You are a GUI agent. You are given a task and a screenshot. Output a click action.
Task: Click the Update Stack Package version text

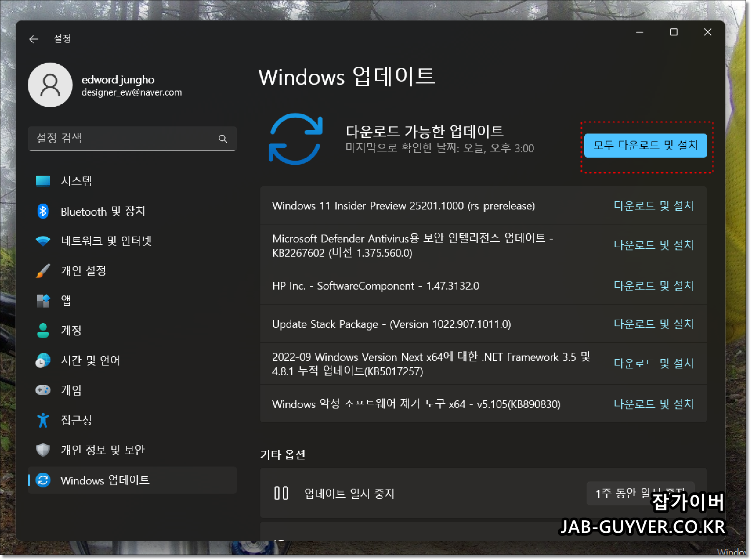coord(391,324)
